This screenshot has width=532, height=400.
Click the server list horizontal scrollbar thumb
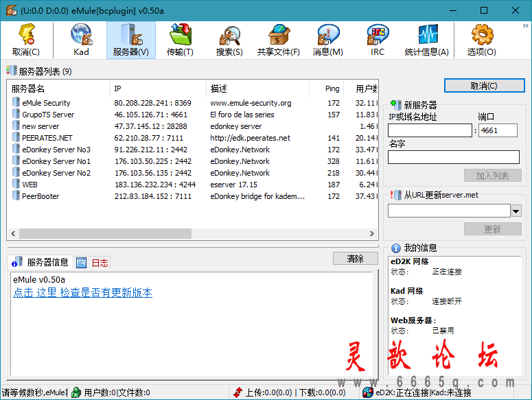[105, 233]
